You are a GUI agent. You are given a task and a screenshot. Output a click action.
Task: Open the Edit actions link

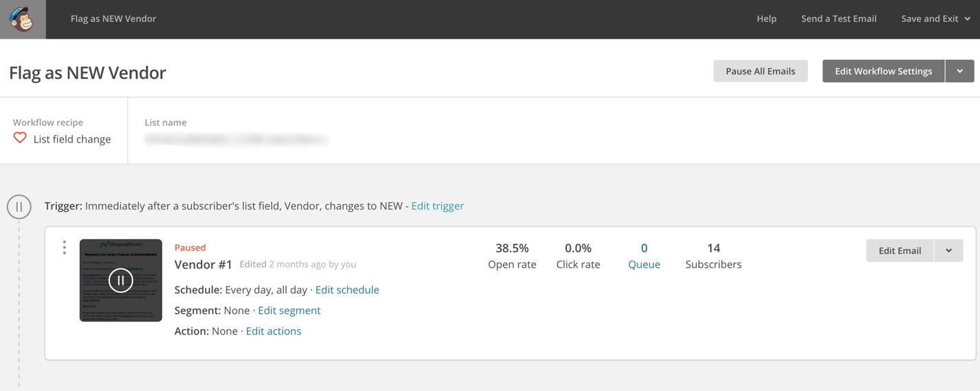pyautogui.click(x=274, y=331)
